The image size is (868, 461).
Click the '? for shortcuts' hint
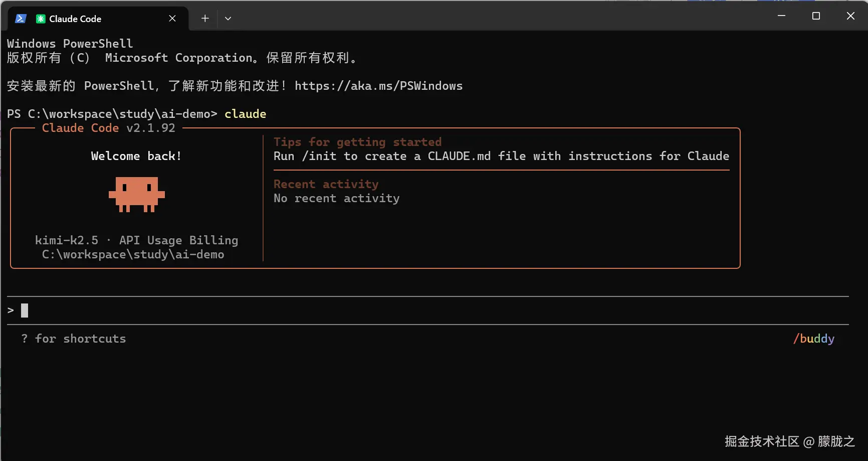point(74,339)
